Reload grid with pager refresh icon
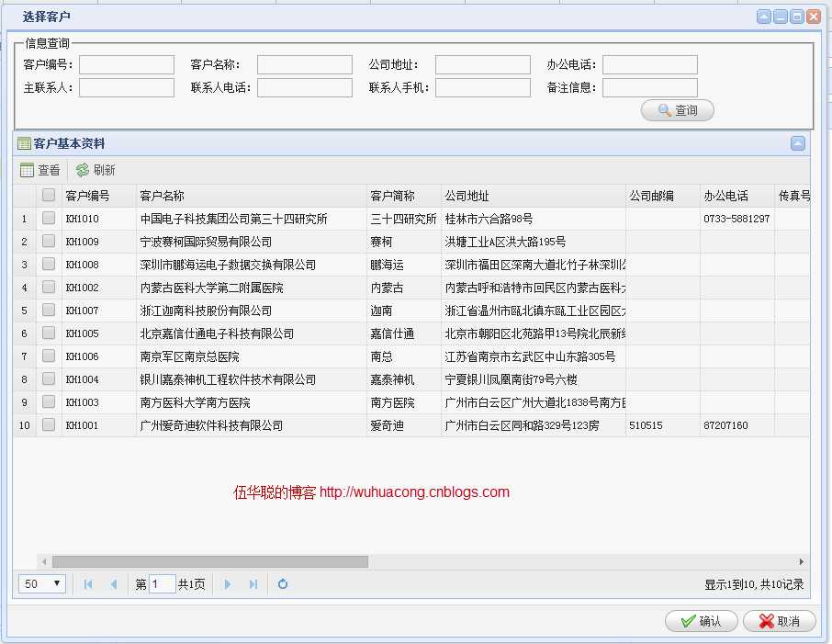The height and width of the screenshot is (644, 832). 283,584
